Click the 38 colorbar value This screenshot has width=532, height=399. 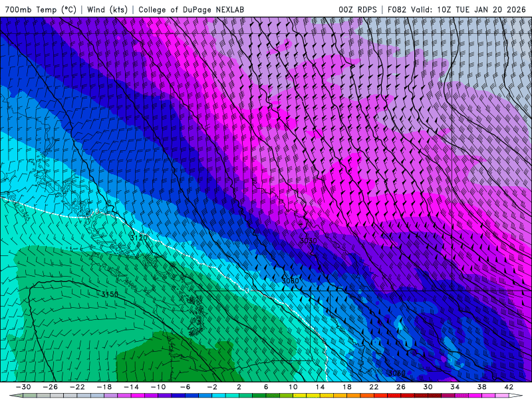click(481, 387)
